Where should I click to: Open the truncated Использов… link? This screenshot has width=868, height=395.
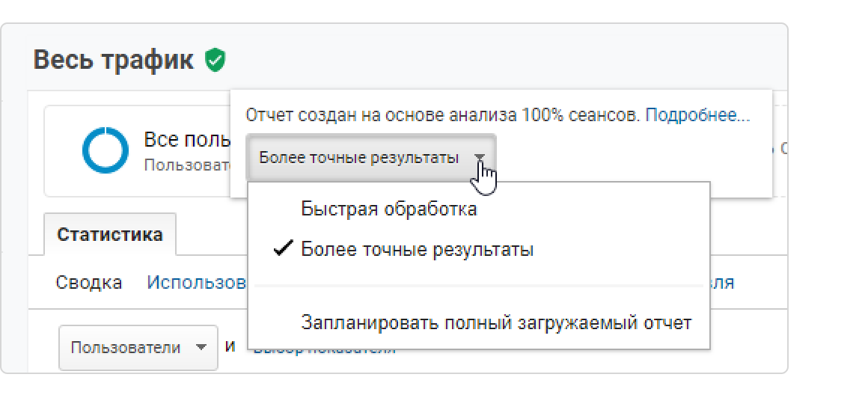coord(197,282)
